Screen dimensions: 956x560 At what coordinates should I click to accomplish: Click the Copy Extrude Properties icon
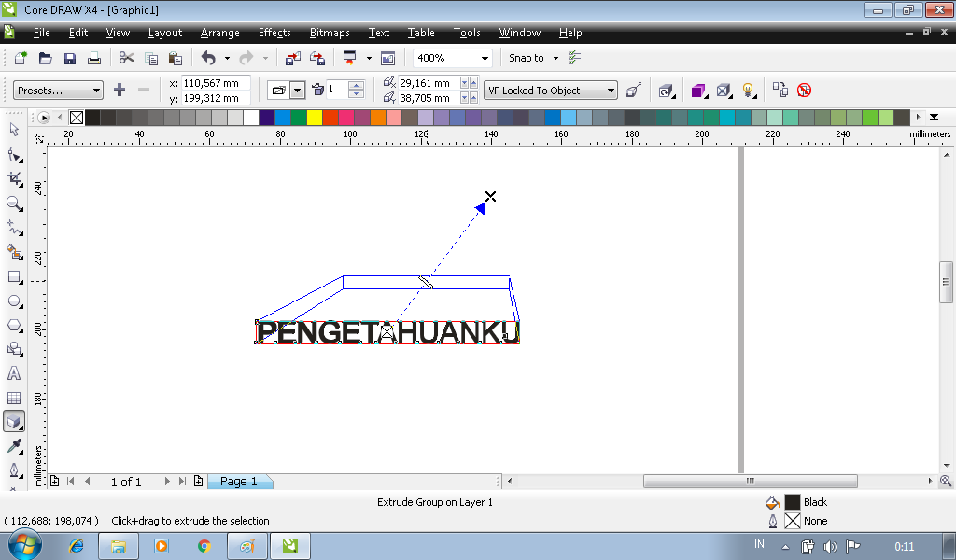[x=781, y=90]
